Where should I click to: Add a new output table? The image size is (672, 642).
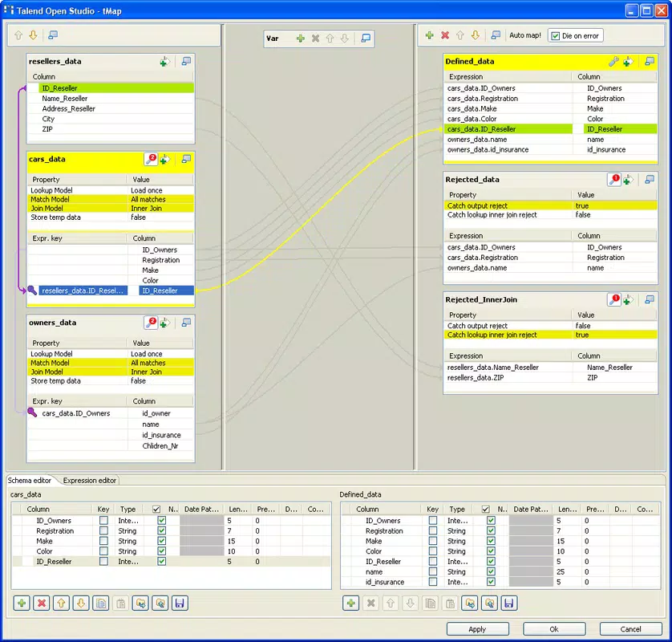[430, 35]
